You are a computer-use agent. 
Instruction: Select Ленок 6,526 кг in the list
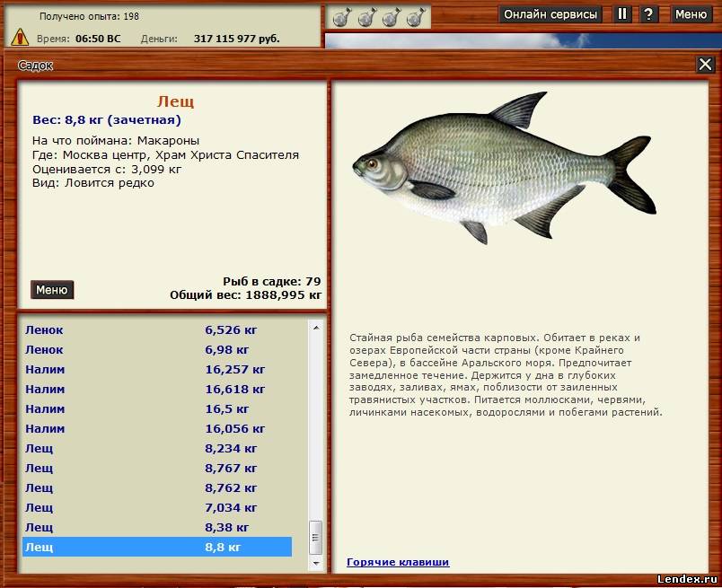click(x=157, y=329)
